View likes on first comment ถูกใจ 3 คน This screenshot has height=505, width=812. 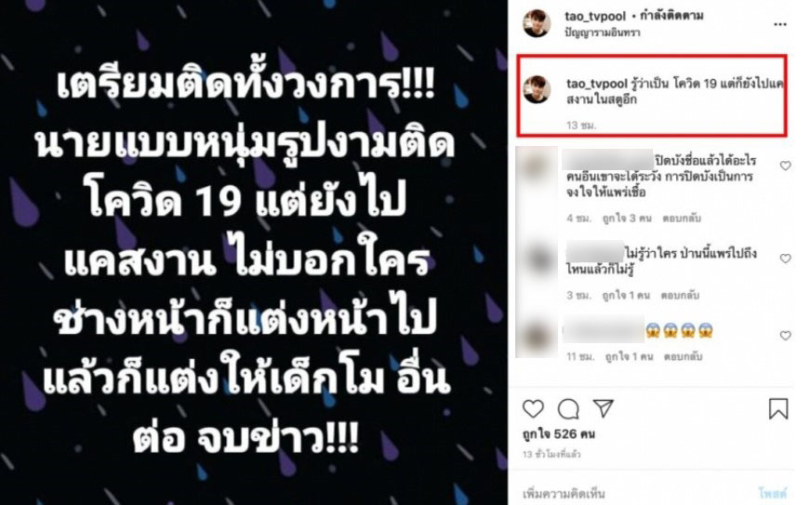click(x=627, y=218)
